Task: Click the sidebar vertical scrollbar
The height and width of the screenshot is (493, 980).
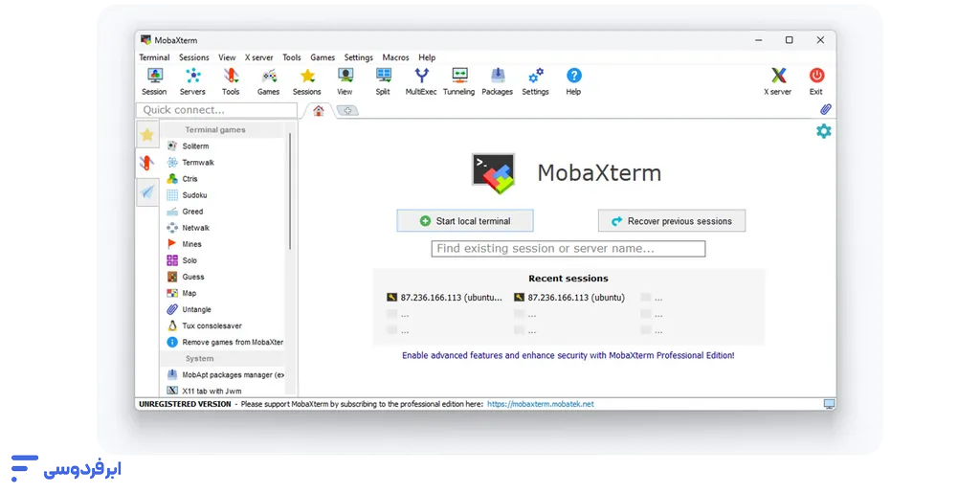Action: [290, 190]
